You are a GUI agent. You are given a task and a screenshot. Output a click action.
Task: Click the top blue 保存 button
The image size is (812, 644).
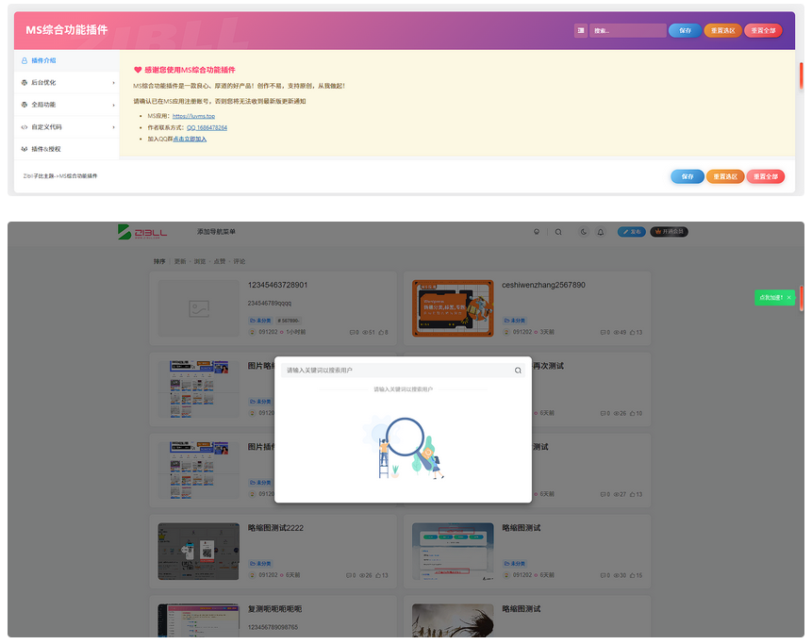click(x=685, y=30)
